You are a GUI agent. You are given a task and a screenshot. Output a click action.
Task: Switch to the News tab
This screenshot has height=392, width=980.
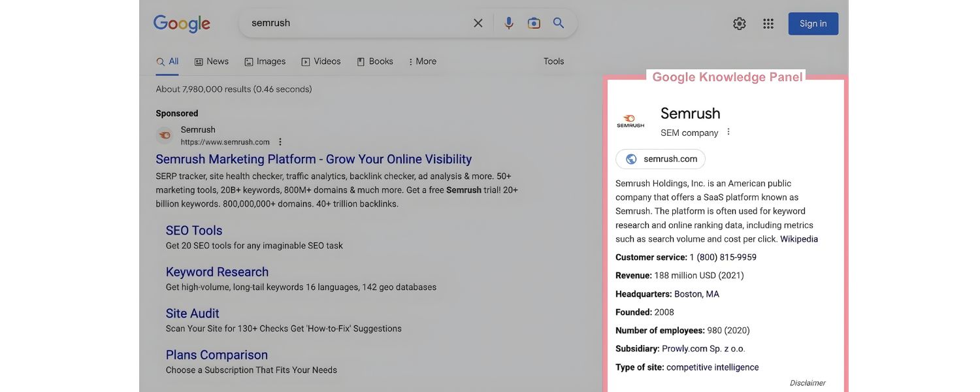click(212, 61)
